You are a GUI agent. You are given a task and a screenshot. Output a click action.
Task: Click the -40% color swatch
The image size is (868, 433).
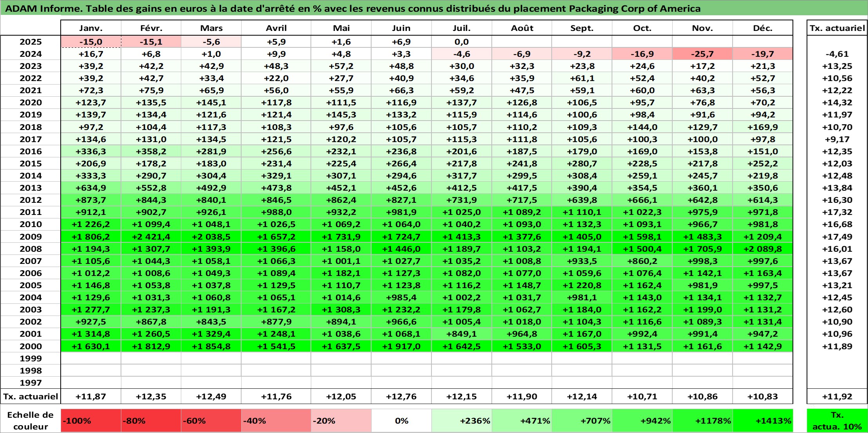[276, 421]
